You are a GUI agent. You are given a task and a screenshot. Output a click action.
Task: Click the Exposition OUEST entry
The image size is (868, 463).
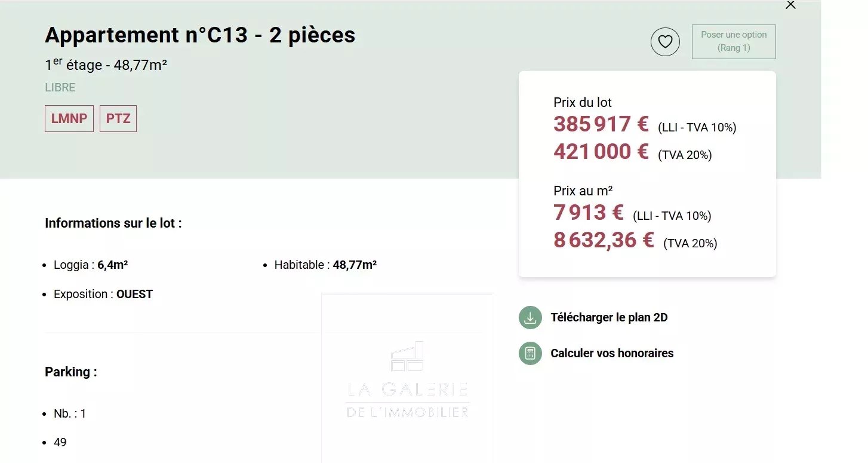click(x=103, y=295)
